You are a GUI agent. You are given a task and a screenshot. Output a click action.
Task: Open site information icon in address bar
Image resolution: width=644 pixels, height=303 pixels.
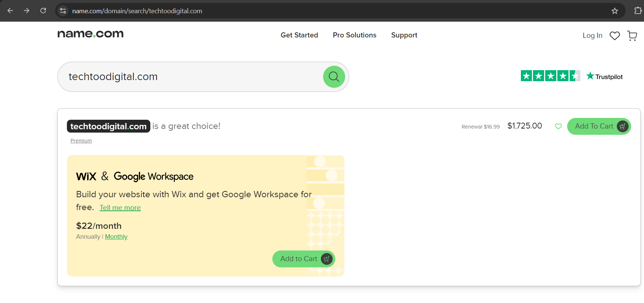pos(63,11)
